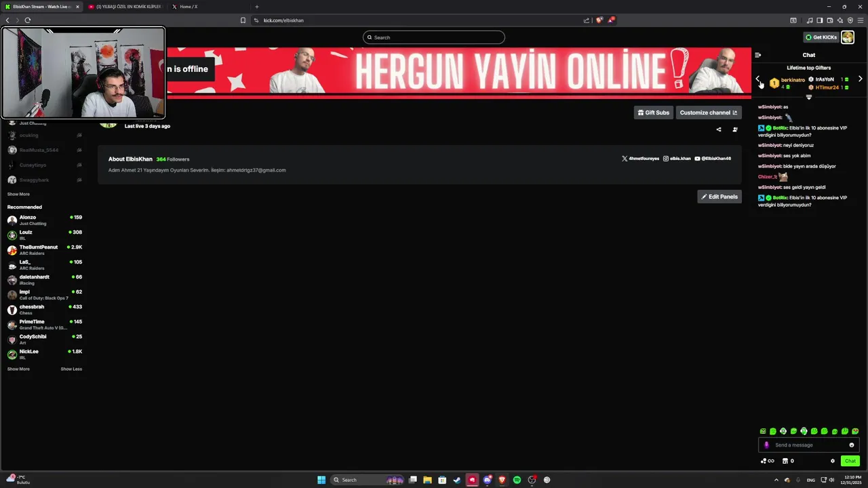Click Show More under followed channels
Image resolution: width=868 pixels, height=488 pixels.
(x=18, y=194)
